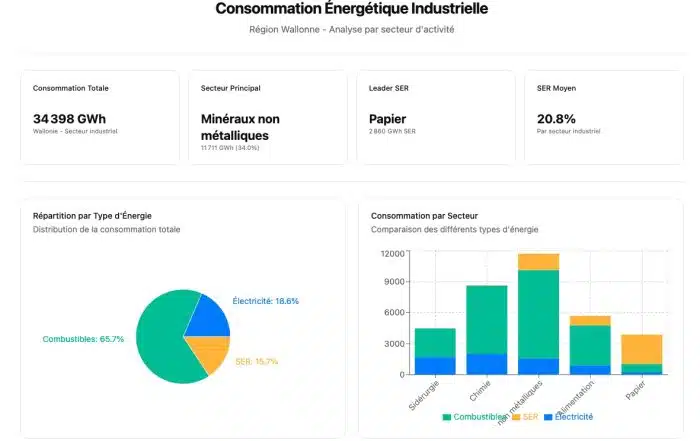Image resolution: width=700 pixels, height=441 pixels.
Task: Toggle the SER legend entry
Action: tap(530, 416)
